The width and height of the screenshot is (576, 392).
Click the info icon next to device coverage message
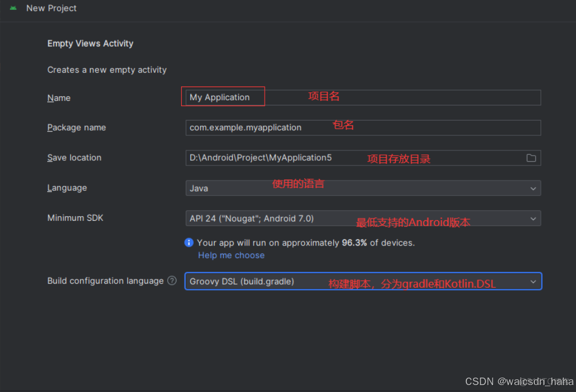coord(189,242)
